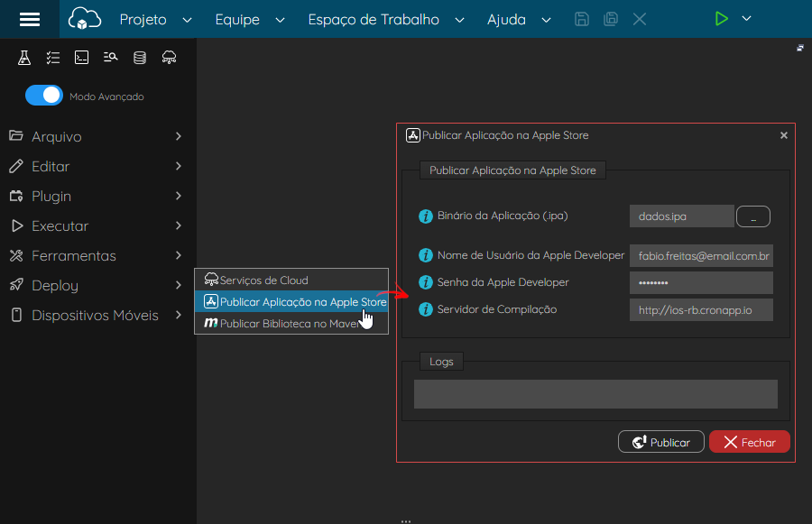Open the Ajuda menu
Image resolution: width=812 pixels, height=524 pixels.
point(506,20)
